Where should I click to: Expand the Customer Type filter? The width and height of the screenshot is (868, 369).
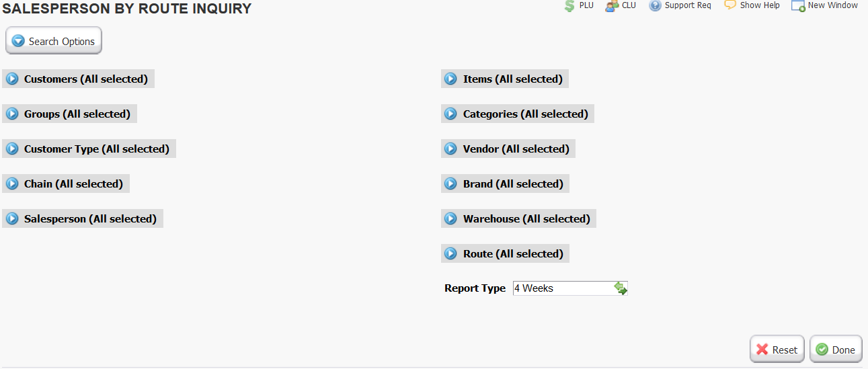(89, 149)
